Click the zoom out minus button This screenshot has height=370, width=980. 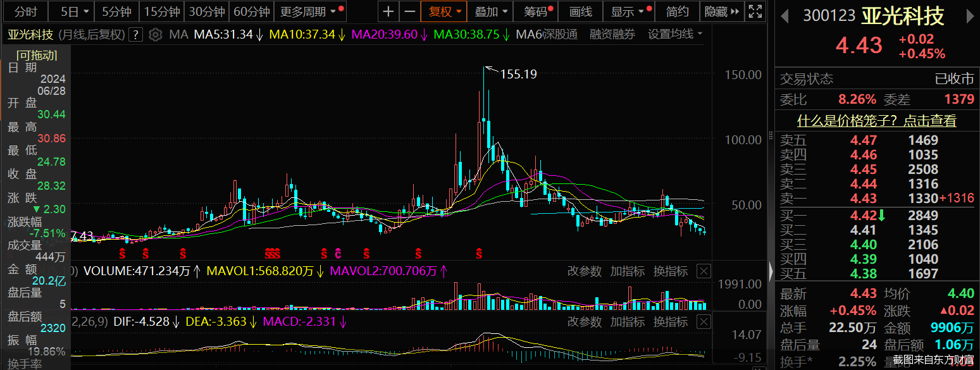click(x=410, y=11)
